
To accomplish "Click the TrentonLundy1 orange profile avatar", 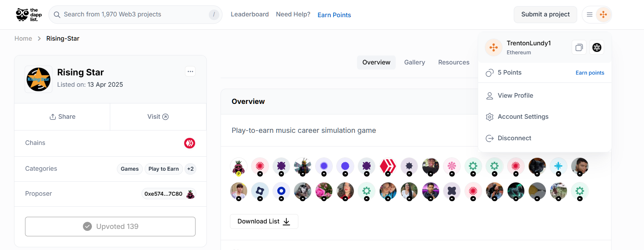I will click(493, 48).
